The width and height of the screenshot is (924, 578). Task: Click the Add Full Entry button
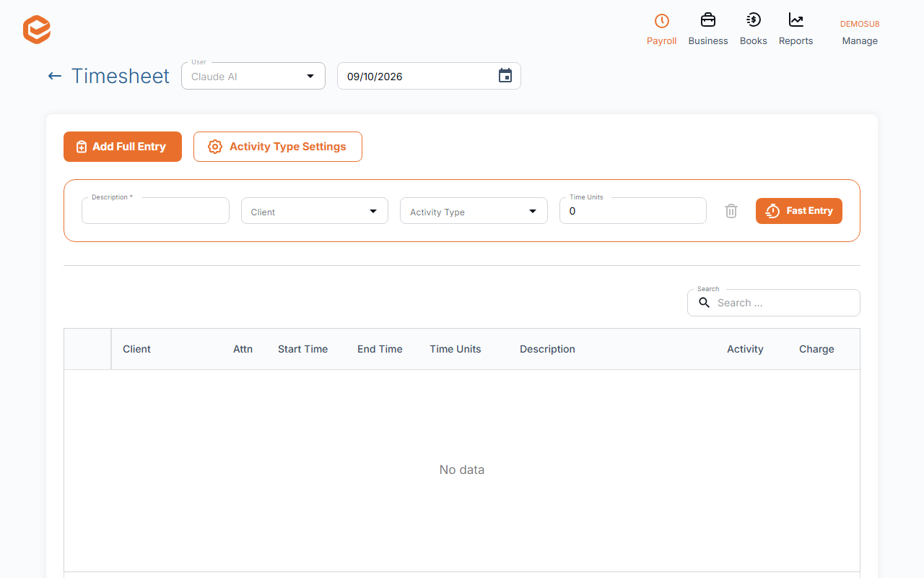(x=123, y=147)
